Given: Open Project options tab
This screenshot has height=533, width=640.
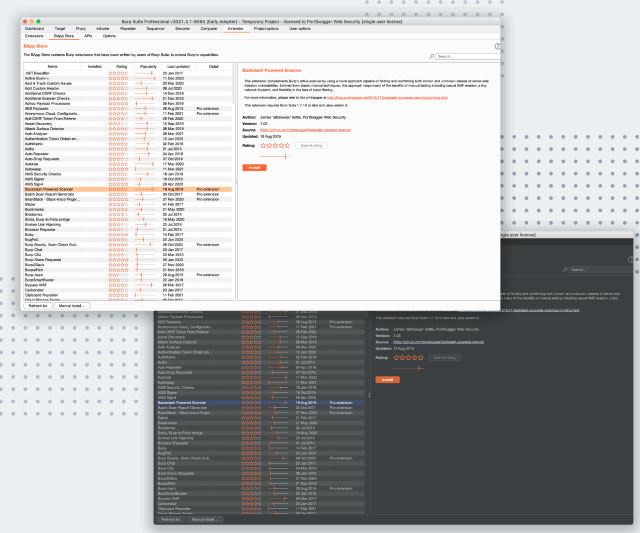Looking at the screenshot, I should (x=266, y=29).
